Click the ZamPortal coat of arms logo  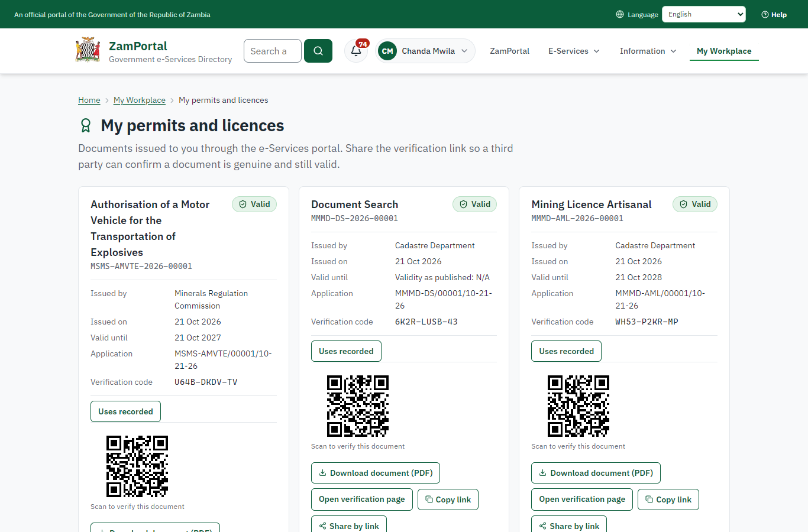tap(88, 50)
